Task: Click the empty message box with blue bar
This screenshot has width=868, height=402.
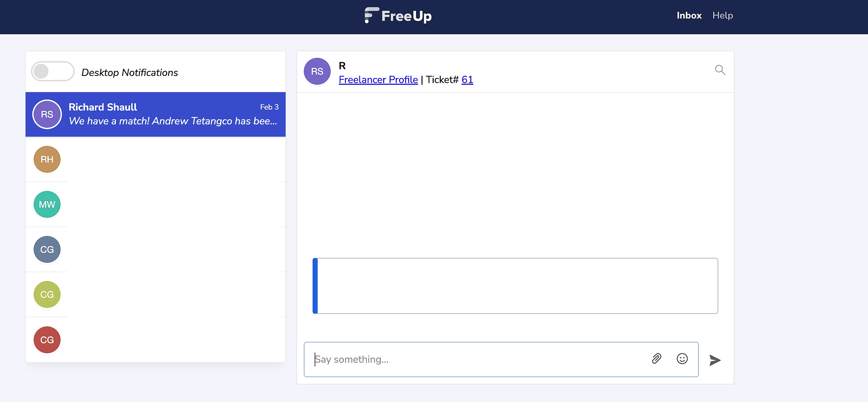Action: tap(515, 286)
